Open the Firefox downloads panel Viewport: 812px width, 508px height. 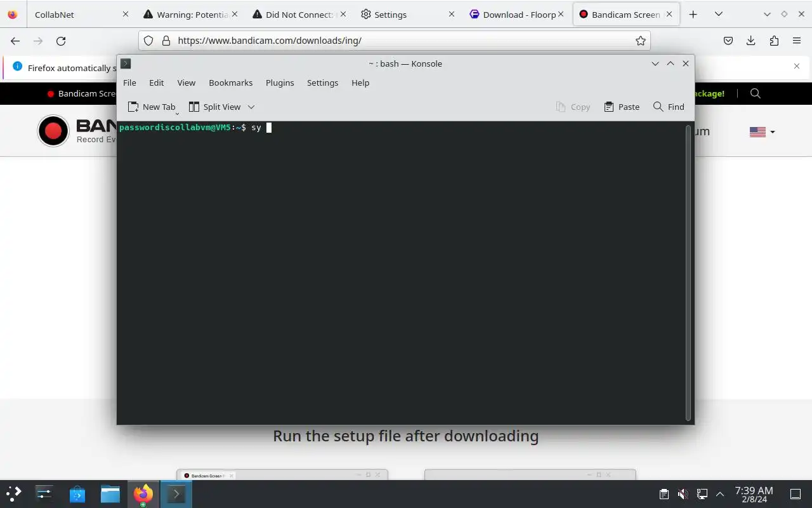751,41
